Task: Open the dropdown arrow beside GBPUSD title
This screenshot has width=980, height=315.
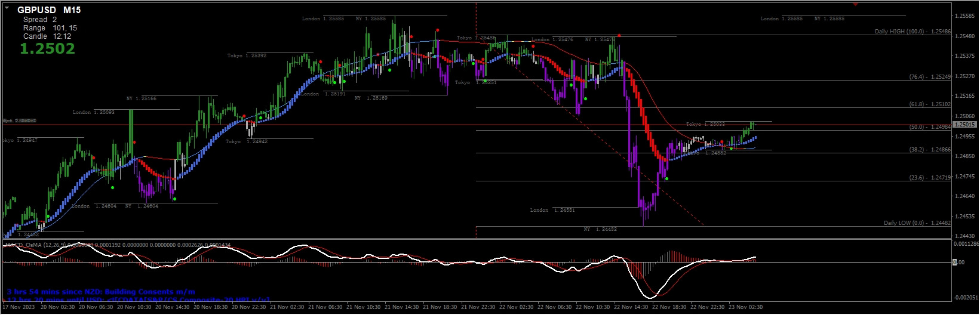Action: pos(7,7)
